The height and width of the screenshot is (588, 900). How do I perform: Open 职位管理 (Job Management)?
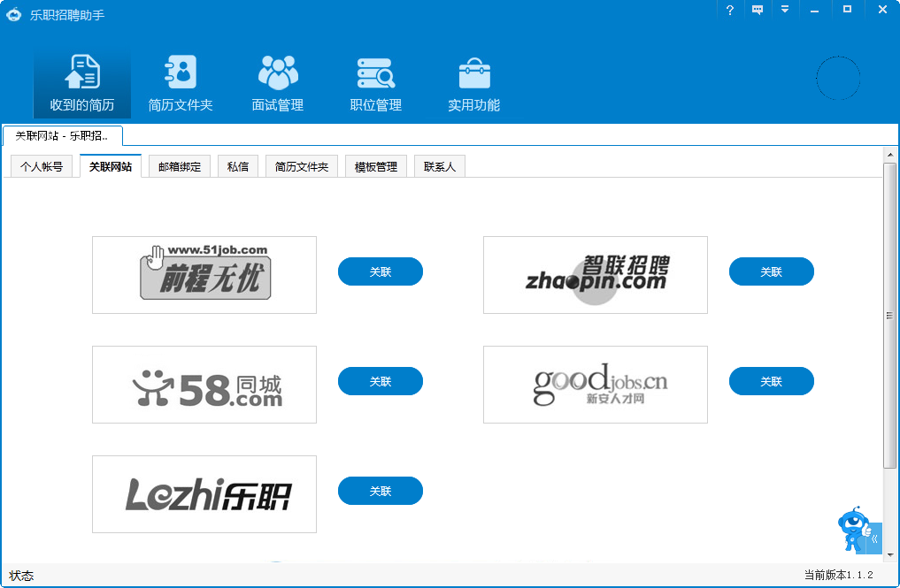tap(375, 82)
